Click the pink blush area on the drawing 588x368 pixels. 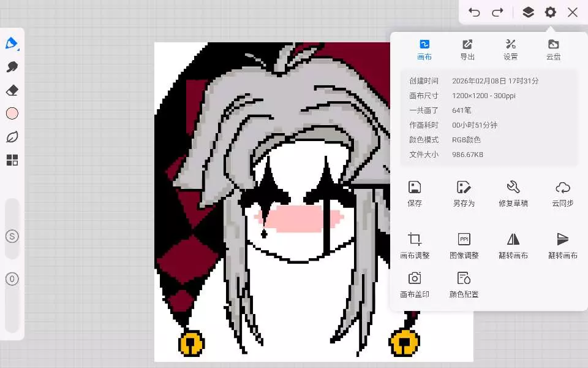(299, 218)
